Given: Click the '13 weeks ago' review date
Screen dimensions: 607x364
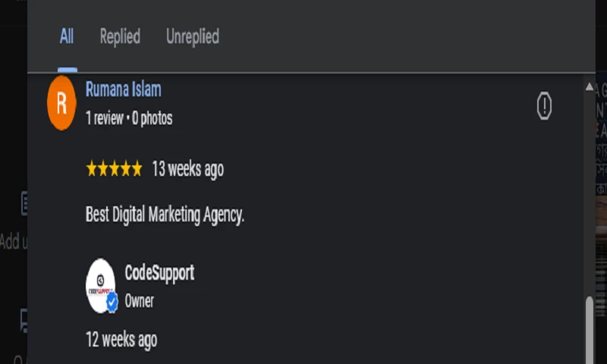Looking at the screenshot, I should coord(187,169).
